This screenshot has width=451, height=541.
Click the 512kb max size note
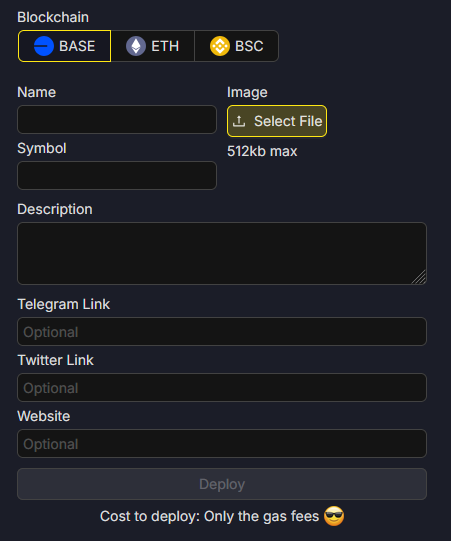pyautogui.click(x=262, y=151)
